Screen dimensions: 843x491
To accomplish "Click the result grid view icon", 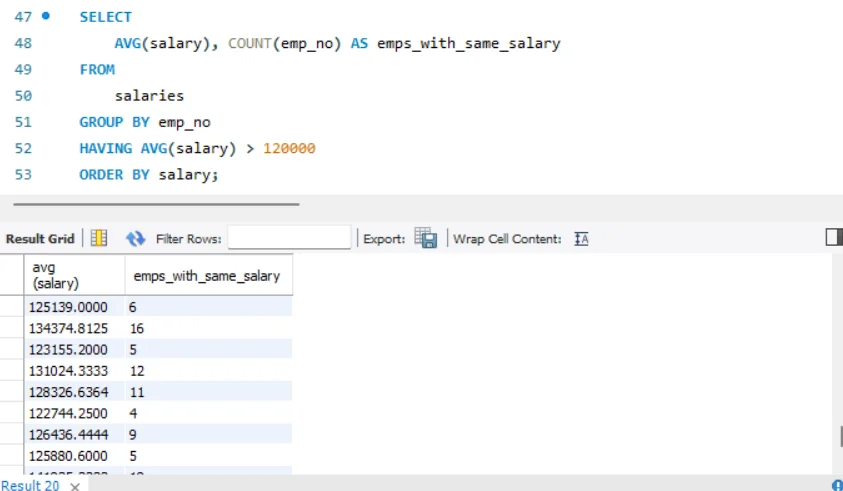I will click(99, 239).
